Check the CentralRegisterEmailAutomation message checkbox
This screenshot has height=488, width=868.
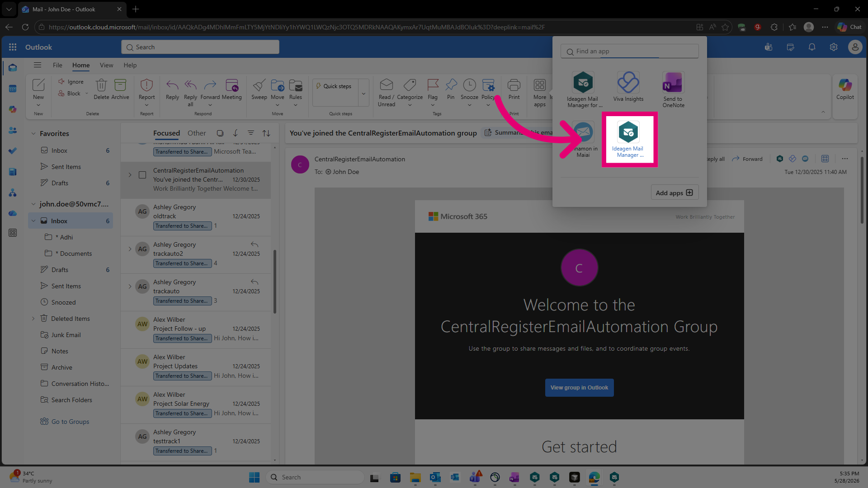tap(142, 175)
